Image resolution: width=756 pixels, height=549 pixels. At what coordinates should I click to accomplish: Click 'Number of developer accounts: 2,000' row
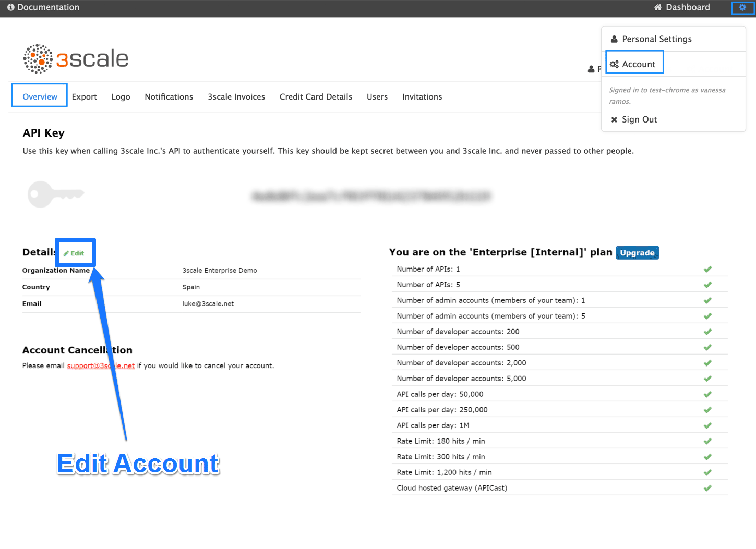click(x=559, y=363)
